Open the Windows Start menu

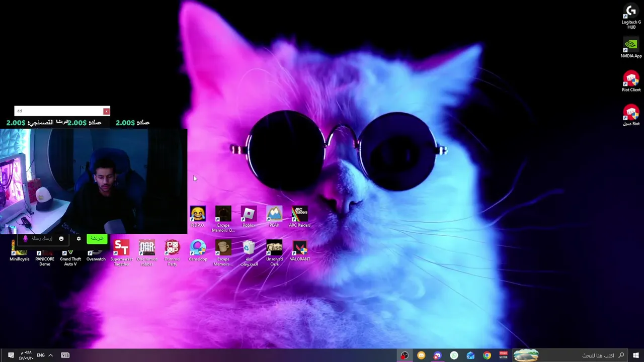pyautogui.click(x=636, y=355)
